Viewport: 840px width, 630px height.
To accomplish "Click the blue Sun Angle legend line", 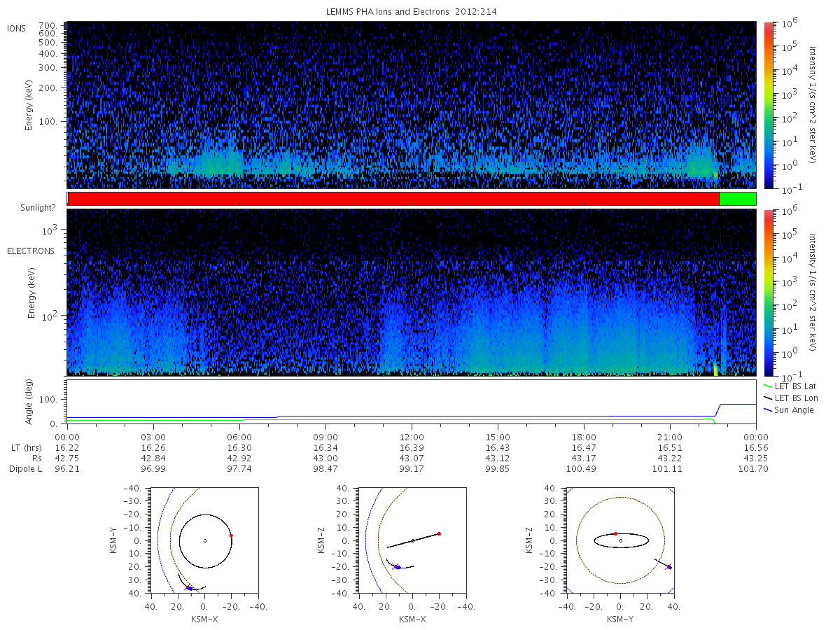I will point(767,409).
